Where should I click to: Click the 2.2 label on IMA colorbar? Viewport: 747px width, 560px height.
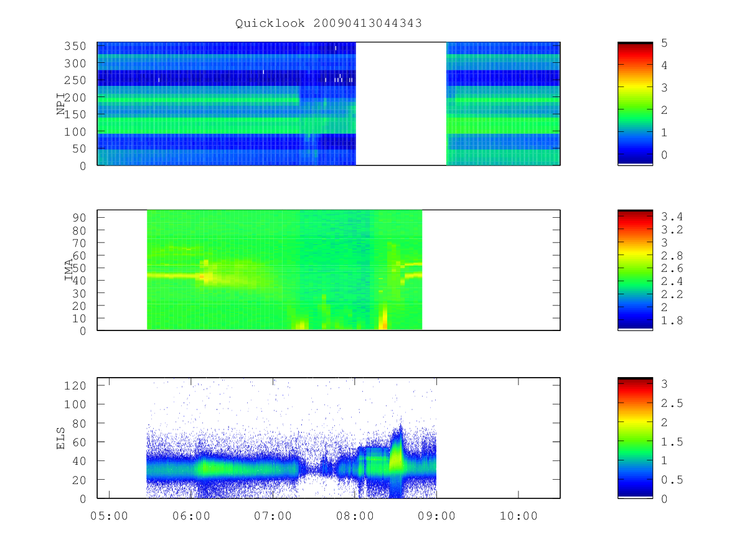(672, 294)
